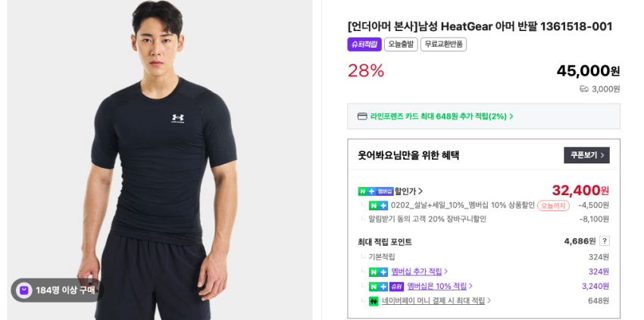Click the green Naver Pay N icon
This screenshot has height=320, width=644.
pos(374,301)
